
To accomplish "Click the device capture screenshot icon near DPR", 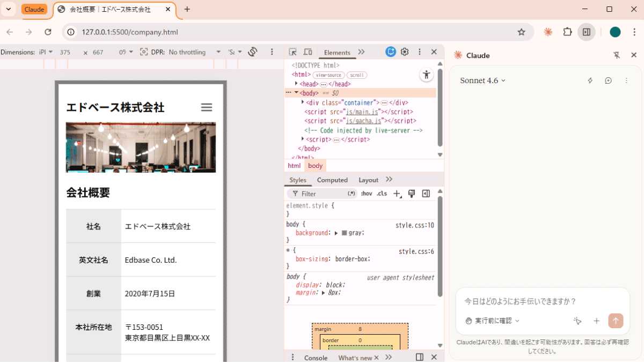I will tap(144, 52).
